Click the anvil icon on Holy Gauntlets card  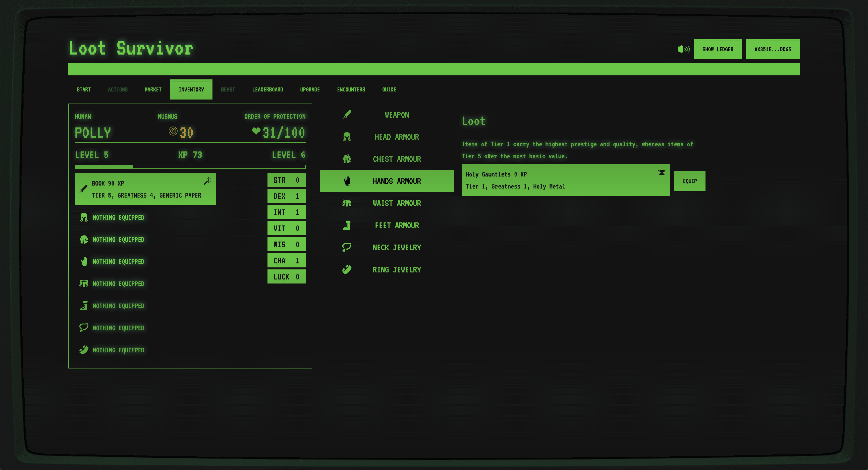662,172
